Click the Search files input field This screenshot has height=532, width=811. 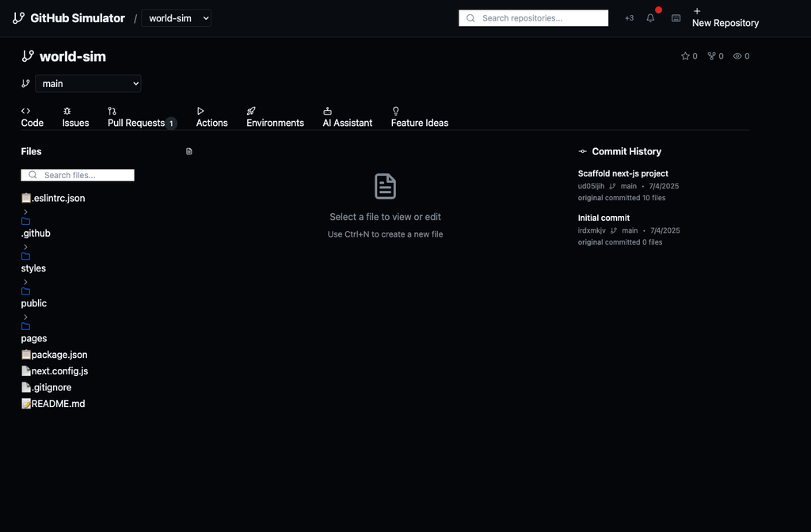click(77, 175)
